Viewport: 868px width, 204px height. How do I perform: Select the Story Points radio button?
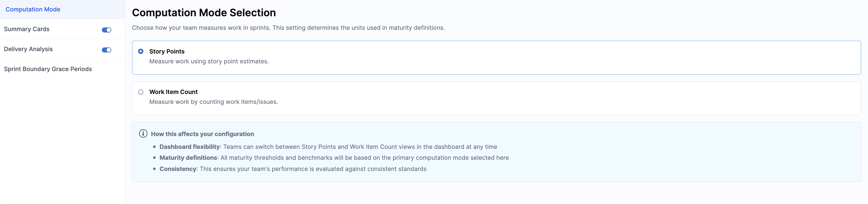click(x=141, y=51)
